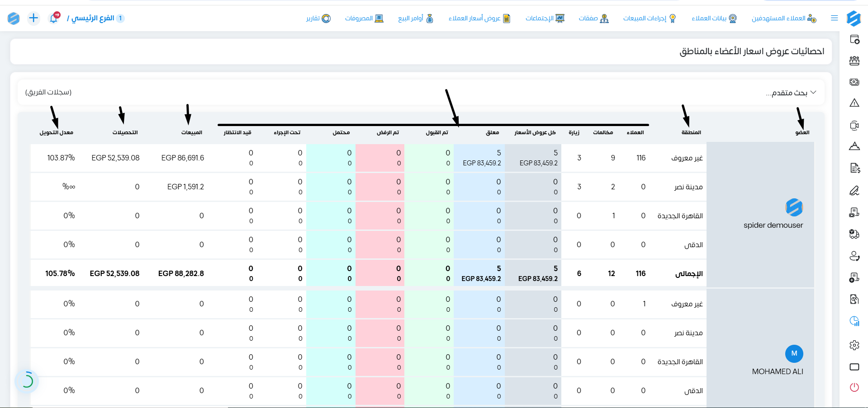Click the green loading spinner widget
The image size is (868, 408).
click(27, 381)
